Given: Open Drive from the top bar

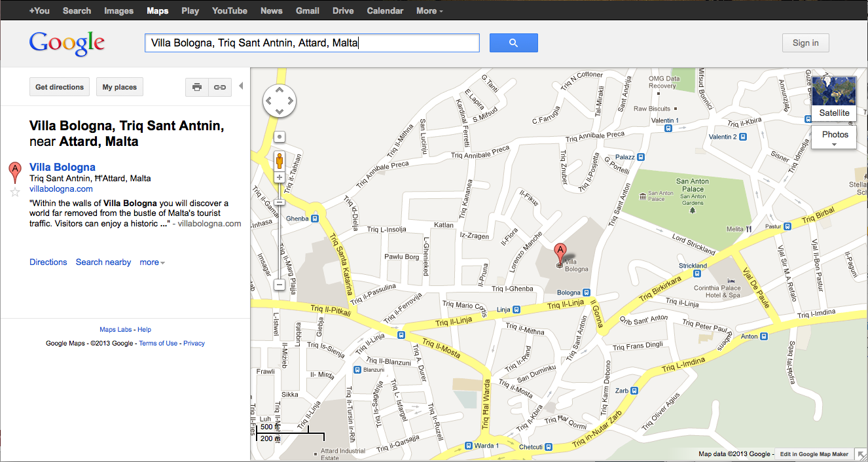Looking at the screenshot, I should 343,10.
